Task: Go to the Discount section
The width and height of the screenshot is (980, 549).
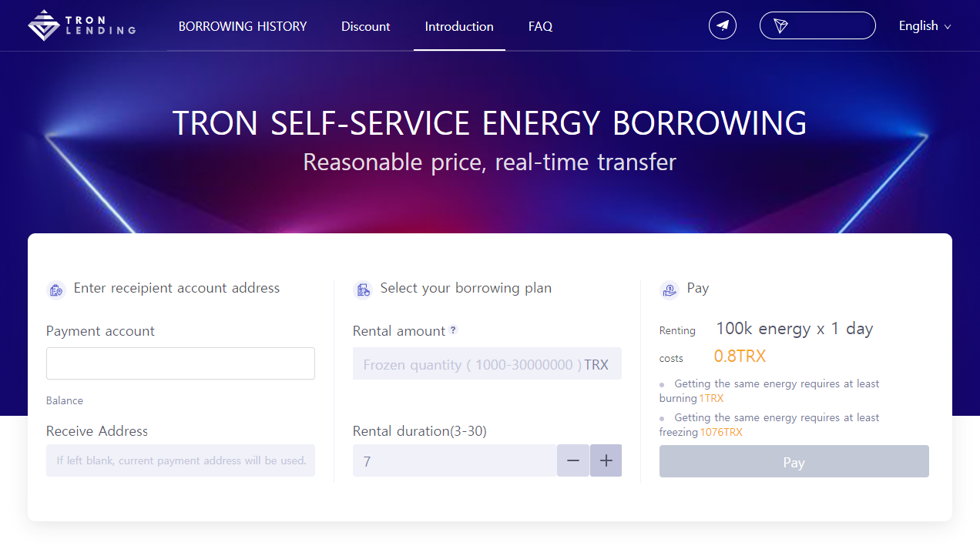Action: coord(365,26)
